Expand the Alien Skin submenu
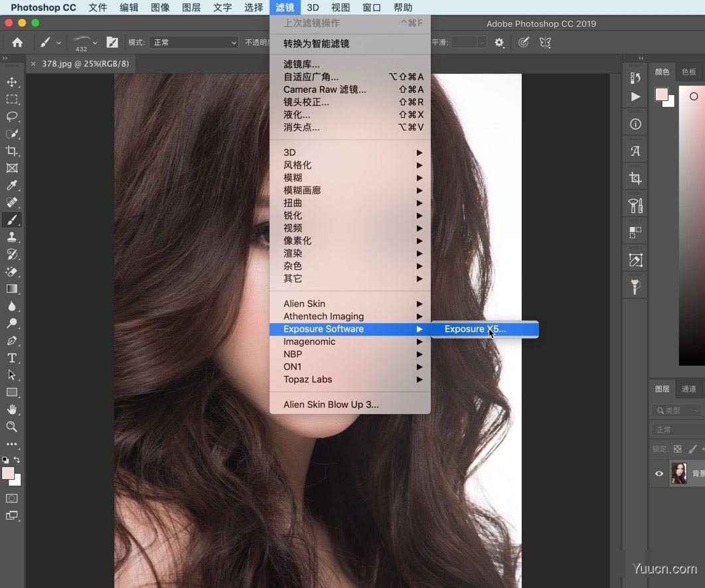The width and height of the screenshot is (705, 588). (350, 303)
